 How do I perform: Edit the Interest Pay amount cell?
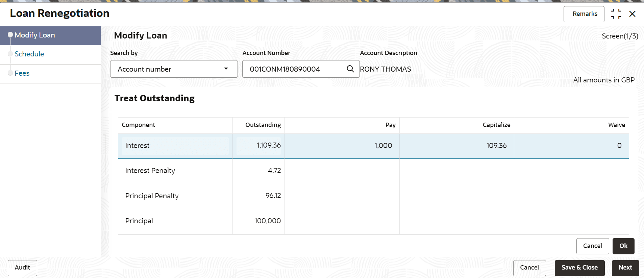[x=342, y=146]
